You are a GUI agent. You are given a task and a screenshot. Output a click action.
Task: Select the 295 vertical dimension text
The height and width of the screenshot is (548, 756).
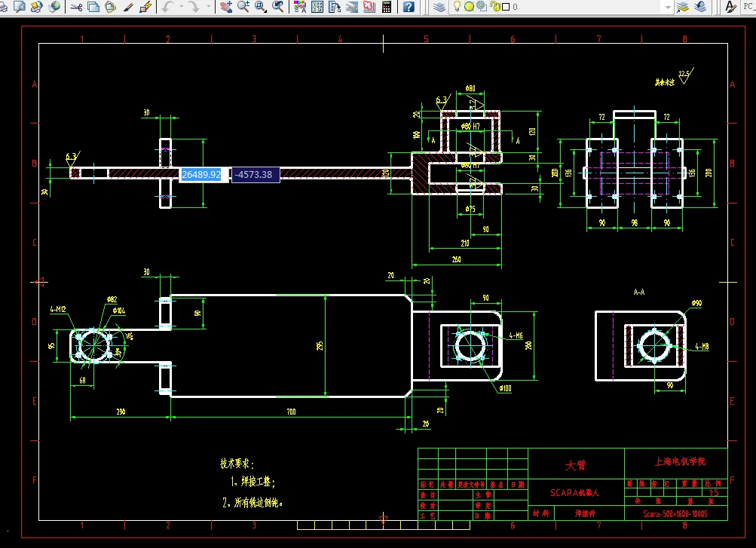[320, 345]
